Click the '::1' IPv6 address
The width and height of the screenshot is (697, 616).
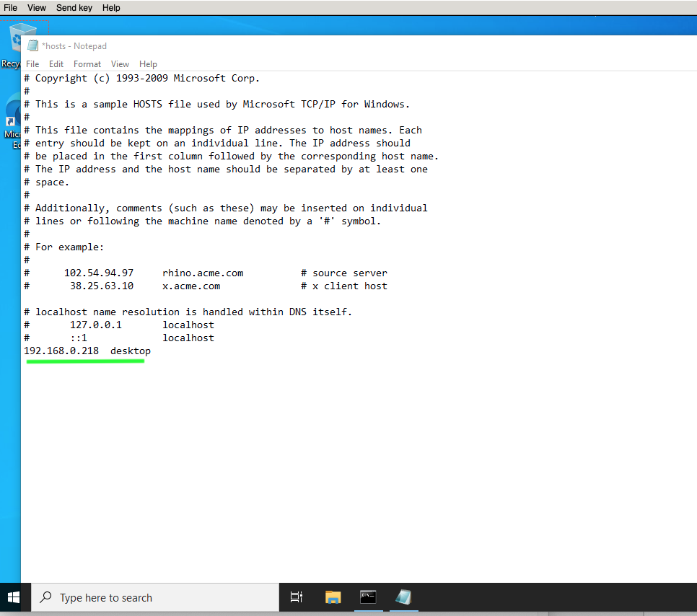79,338
